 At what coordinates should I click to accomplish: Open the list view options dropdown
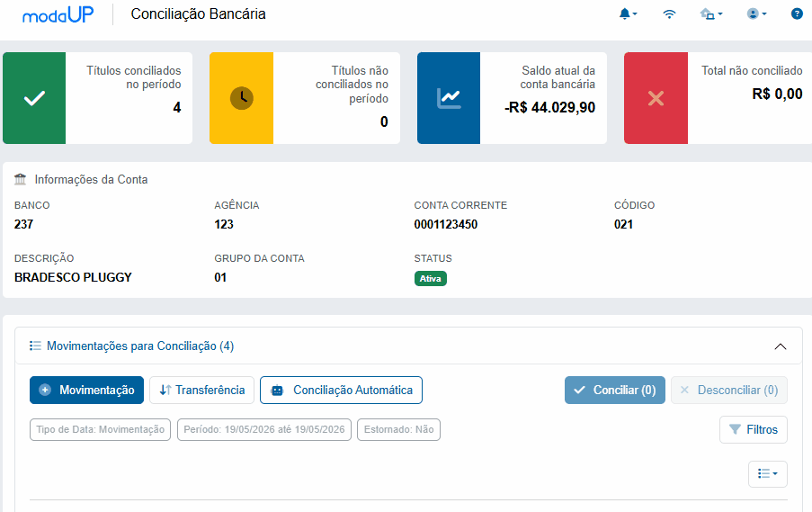coord(768,473)
